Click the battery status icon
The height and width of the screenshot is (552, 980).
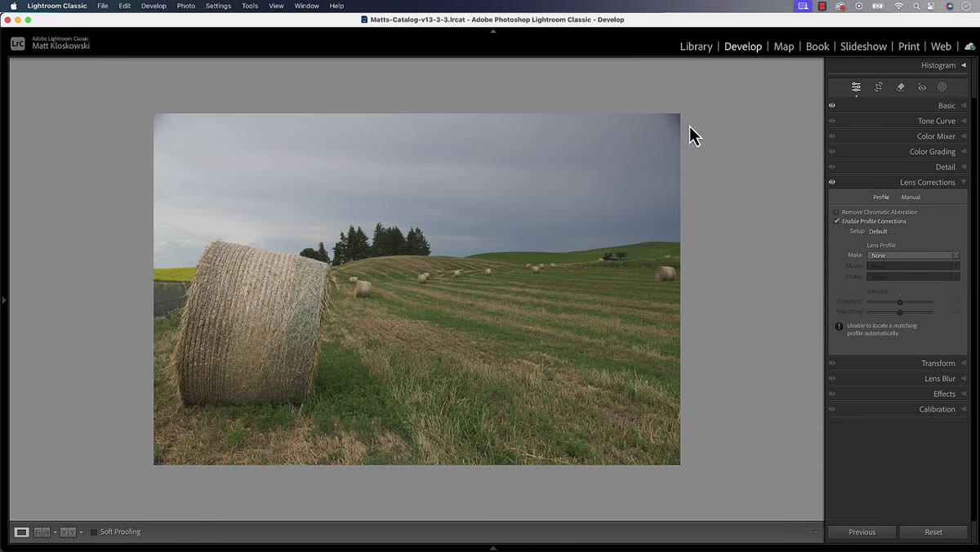[x=879, y=6]
